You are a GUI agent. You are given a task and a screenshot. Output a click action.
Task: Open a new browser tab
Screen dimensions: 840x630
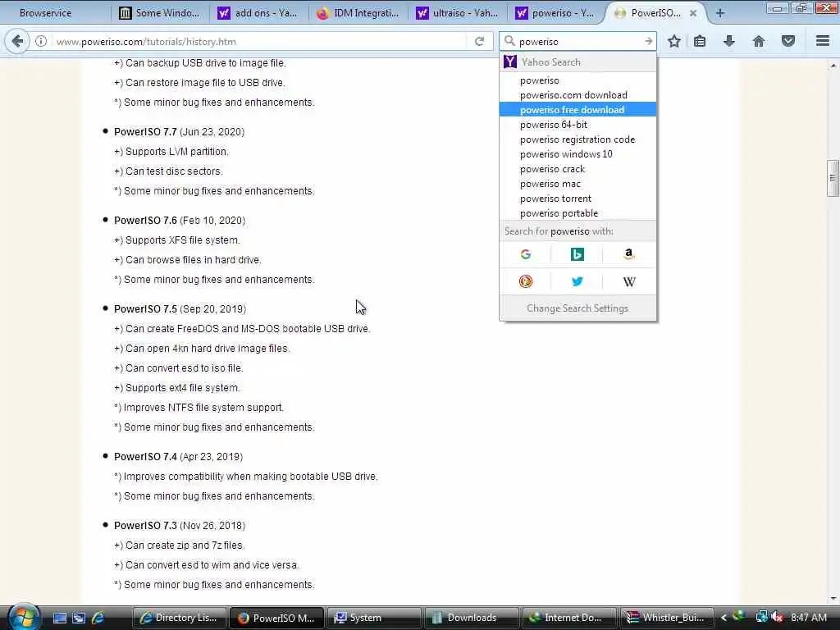coord(720,13)
